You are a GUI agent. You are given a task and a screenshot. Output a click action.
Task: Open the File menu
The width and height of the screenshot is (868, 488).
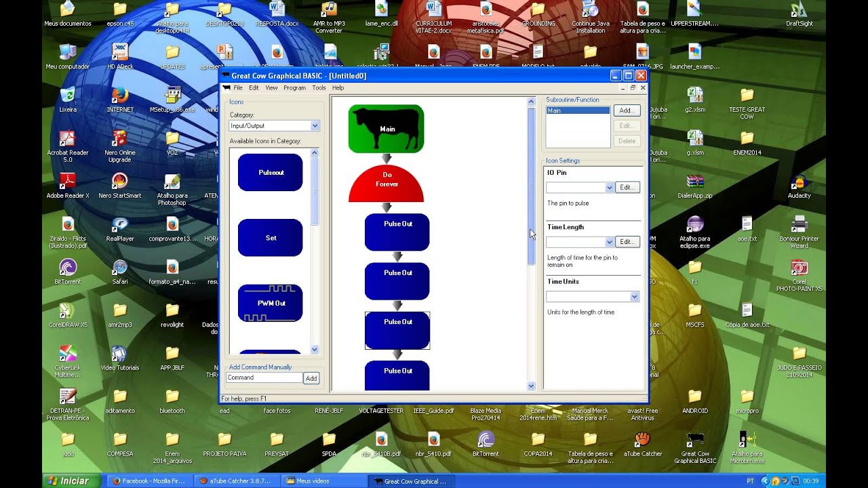coord(238,87)
